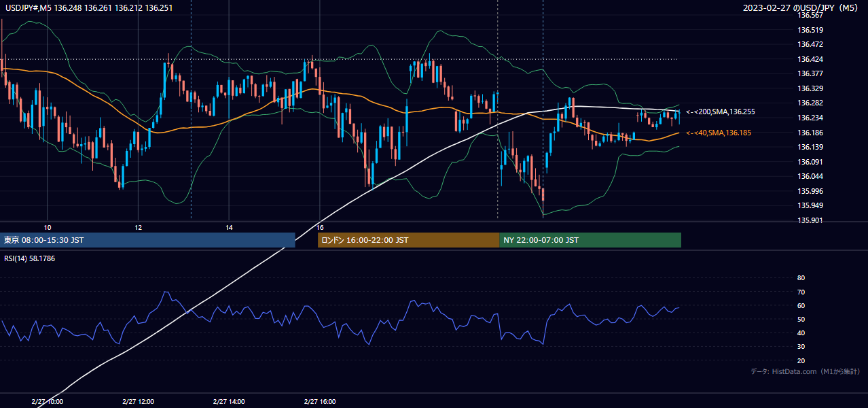Click the 2/27 10:00 bottom axis label
The height and width of the screenshot is (408, 868).
pos(47,402)
